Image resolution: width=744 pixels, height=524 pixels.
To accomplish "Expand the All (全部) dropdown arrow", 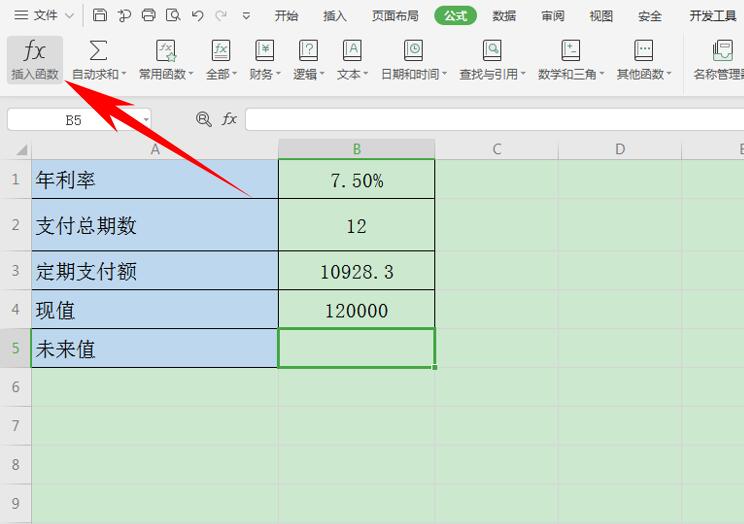I will tap(234, 74).
